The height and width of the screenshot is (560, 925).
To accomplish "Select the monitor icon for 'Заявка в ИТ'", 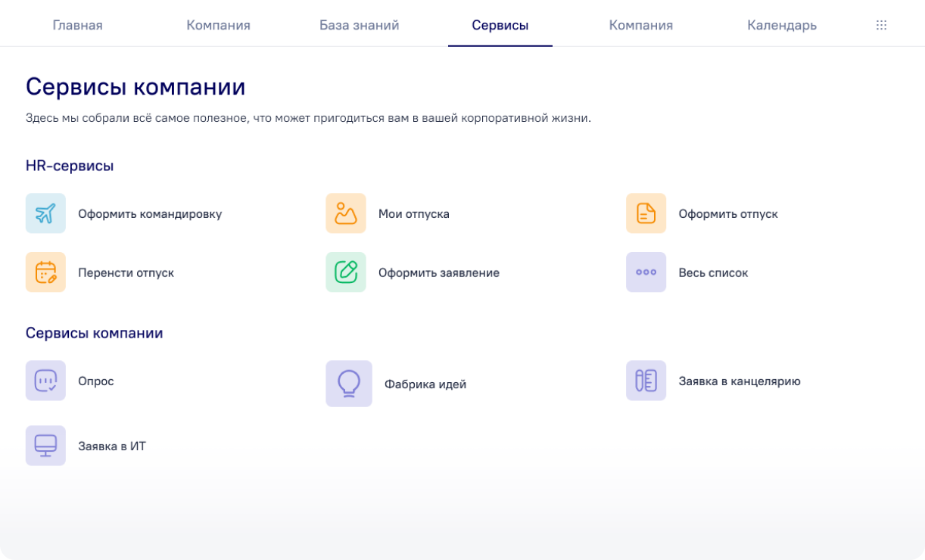I will 45,446.
